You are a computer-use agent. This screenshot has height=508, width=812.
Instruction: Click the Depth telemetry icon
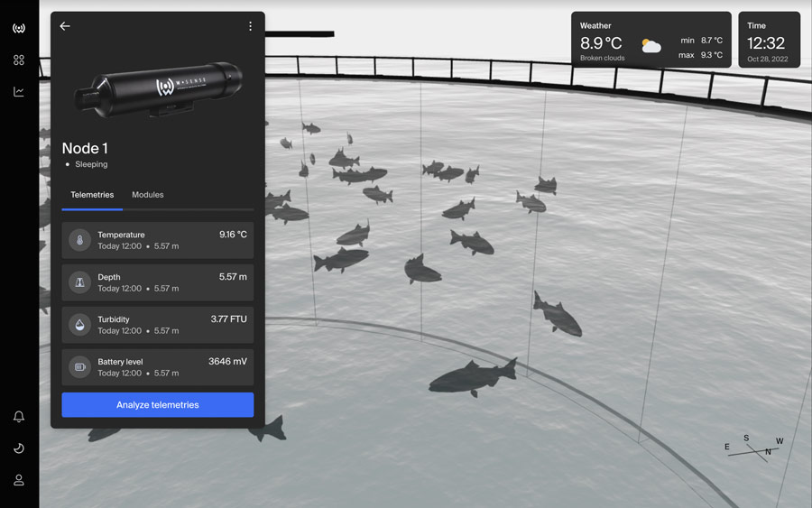[79, 282]
